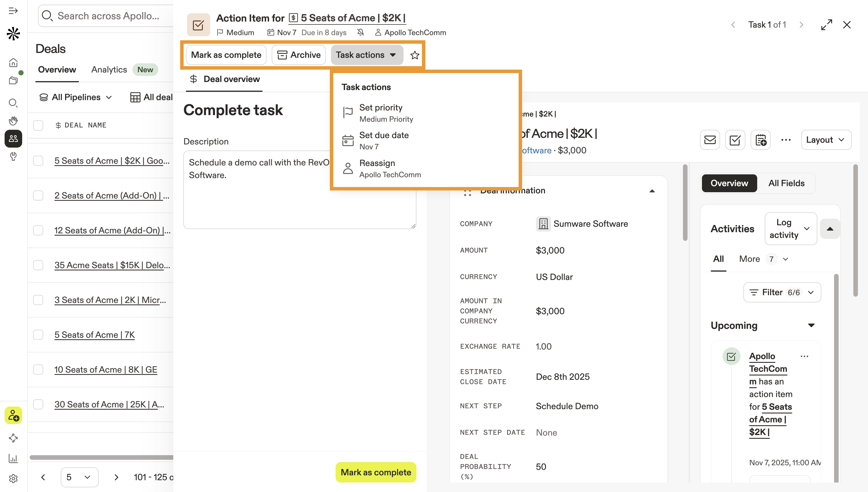Select checkbox for 35 Acme Seats deal

38,265
